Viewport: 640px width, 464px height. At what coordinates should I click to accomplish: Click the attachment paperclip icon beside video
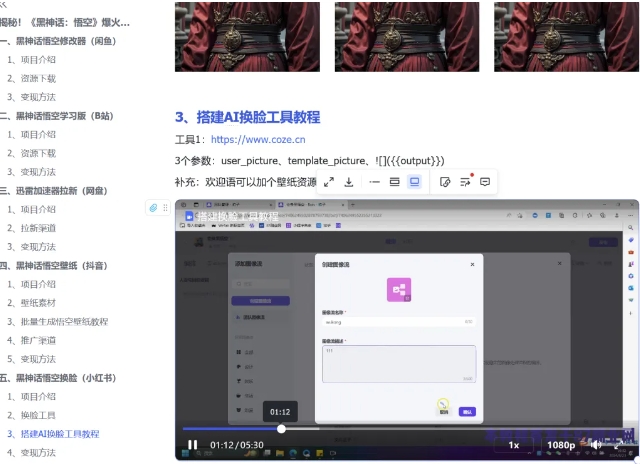[153, 208]
